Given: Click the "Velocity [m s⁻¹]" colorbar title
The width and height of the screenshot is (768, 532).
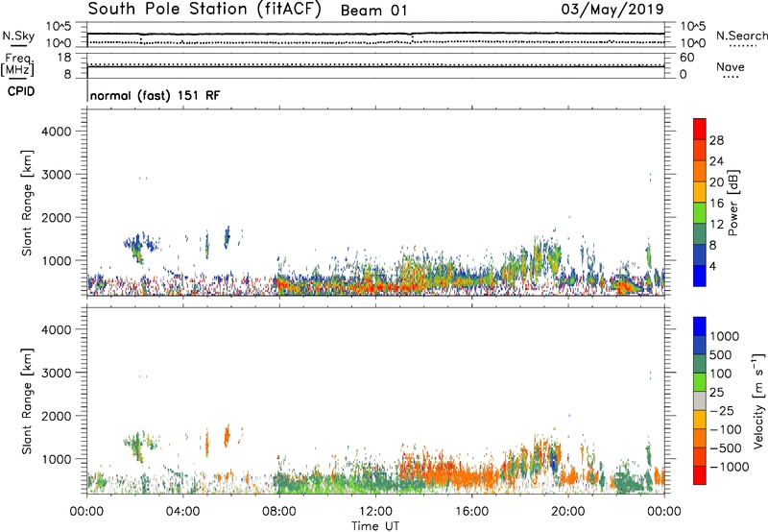Looking at the screenshot, I should click(758, 400).
